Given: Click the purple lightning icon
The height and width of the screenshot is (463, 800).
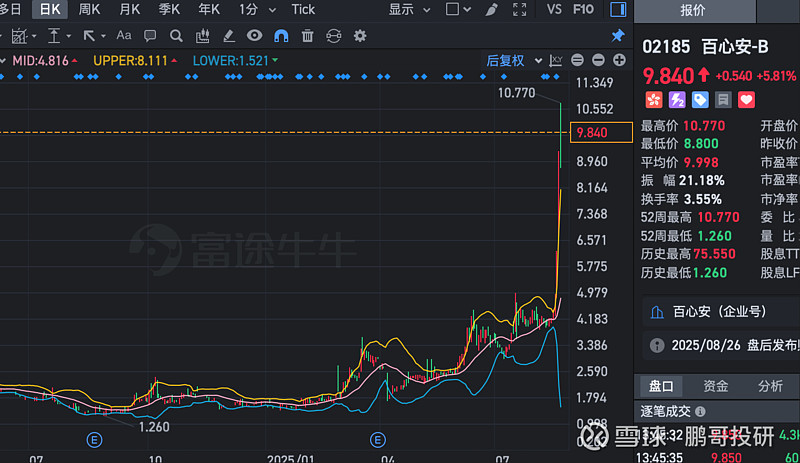Looking at the screenshot, I should [x=677, y=100].
